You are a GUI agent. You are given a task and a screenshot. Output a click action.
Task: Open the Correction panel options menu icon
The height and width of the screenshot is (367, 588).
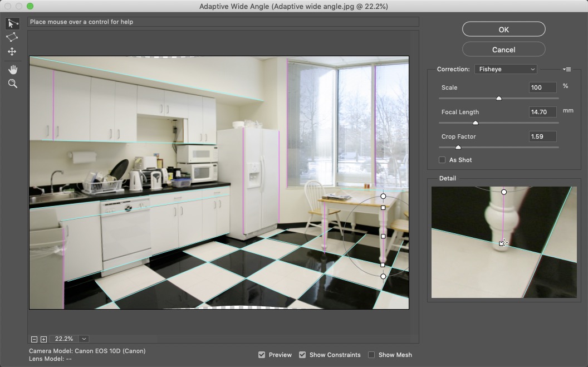pyautogui.click(x=567, y=70)
